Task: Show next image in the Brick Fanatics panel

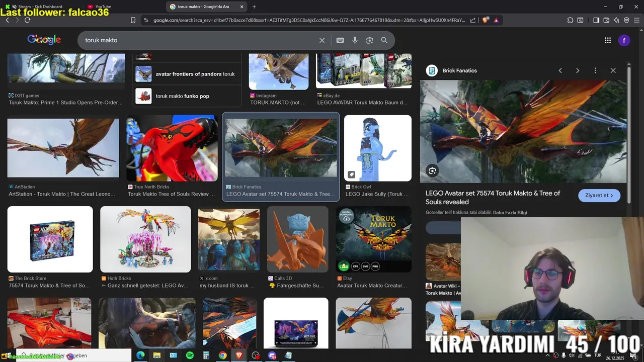Action: [578, 70]
